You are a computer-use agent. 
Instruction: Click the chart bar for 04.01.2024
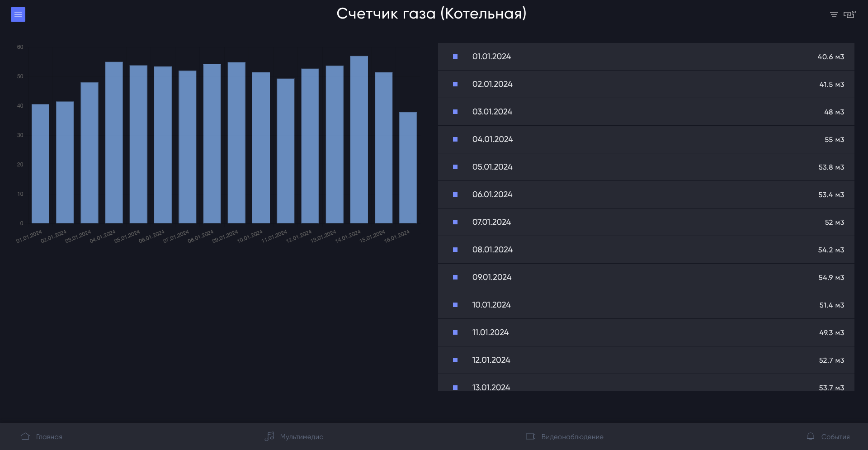pos(114,142)
